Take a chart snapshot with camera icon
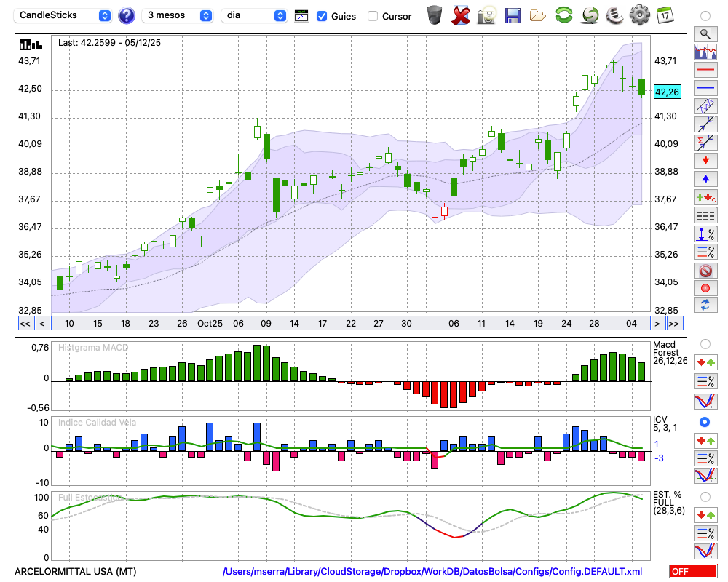Image resolution: width=728 pixels, height=582 pixels. pyautogui.click(x=486, y=15)
